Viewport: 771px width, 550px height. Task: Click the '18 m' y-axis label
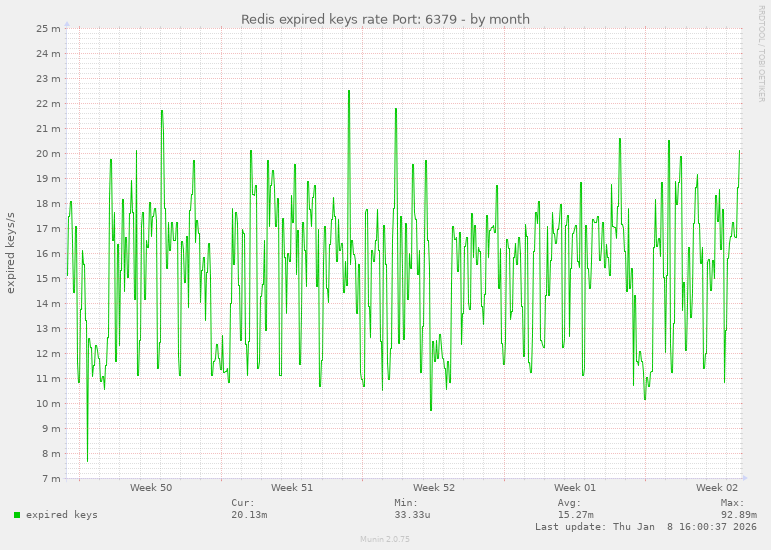48,204
